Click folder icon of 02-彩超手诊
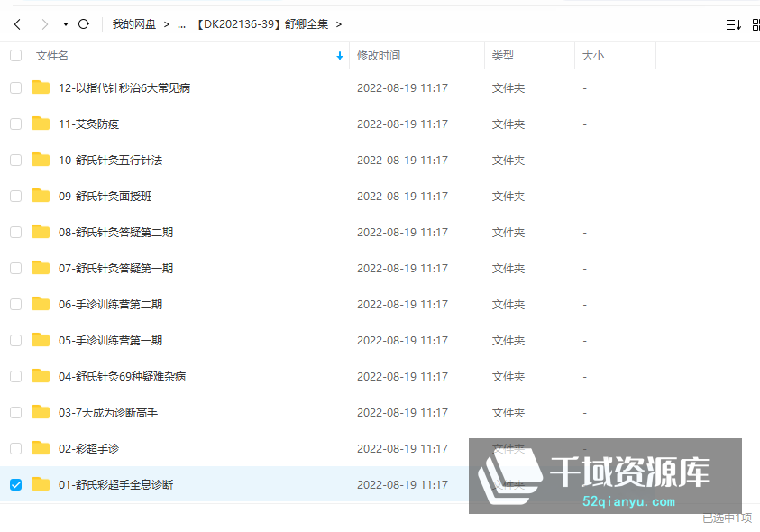 (41, 447)
